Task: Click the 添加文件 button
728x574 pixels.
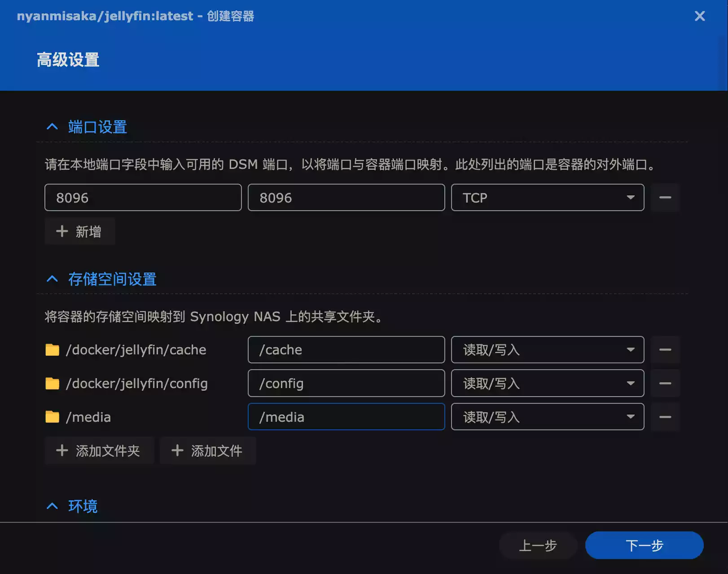Action: click(x=207, y=450)
